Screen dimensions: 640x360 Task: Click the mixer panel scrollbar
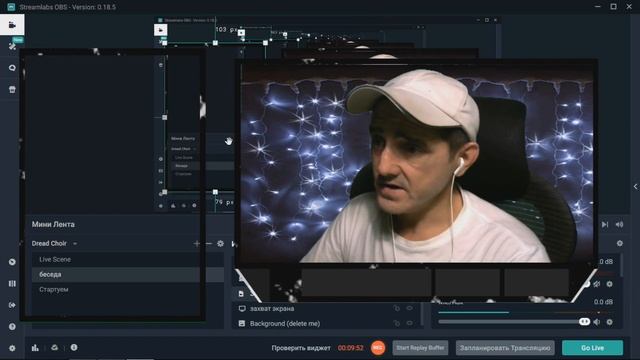[622, 265]
